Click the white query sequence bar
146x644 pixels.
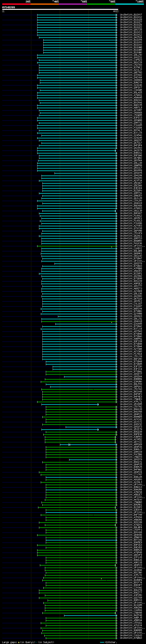(60, 10)
